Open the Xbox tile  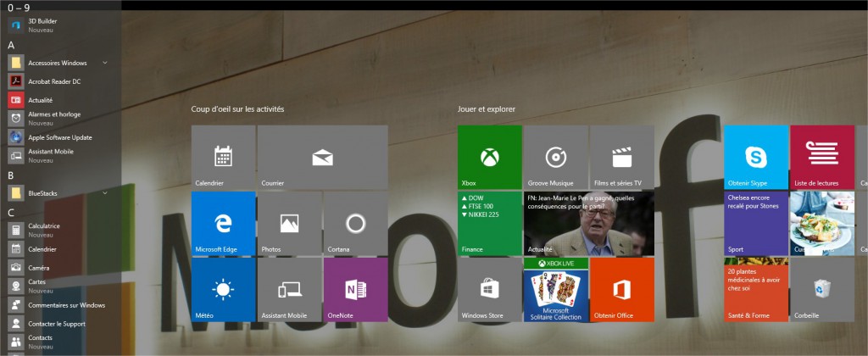pos(489,158)
